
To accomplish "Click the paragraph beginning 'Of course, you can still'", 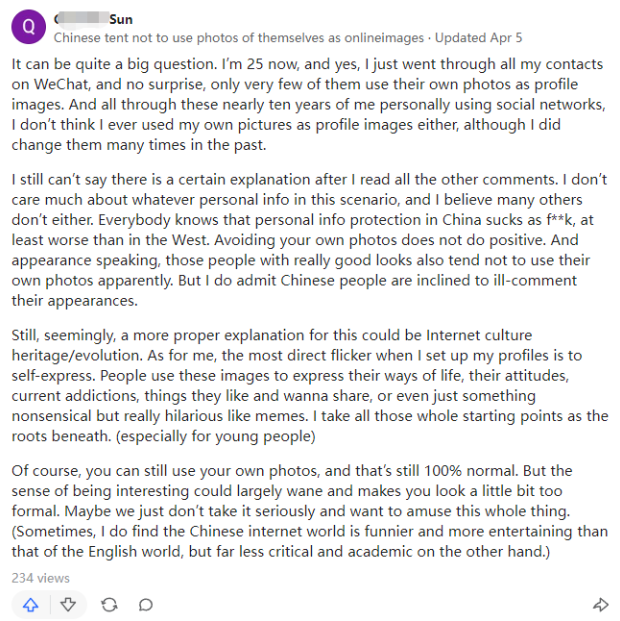I will tap(310, 511).
